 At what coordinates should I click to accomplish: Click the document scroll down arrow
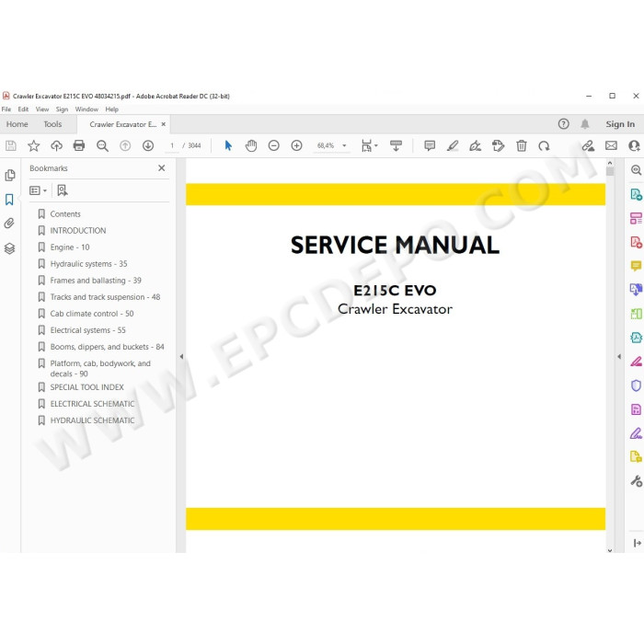point(610,550)
